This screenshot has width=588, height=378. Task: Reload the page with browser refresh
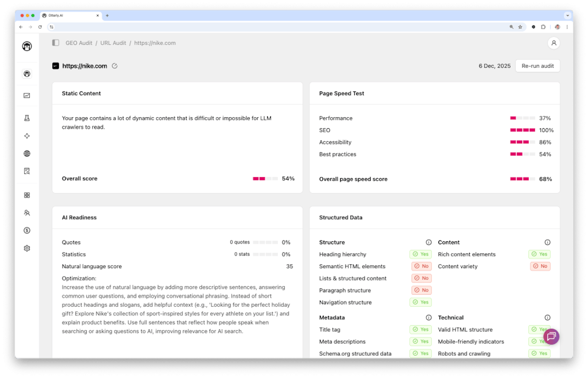click(40, 27)
